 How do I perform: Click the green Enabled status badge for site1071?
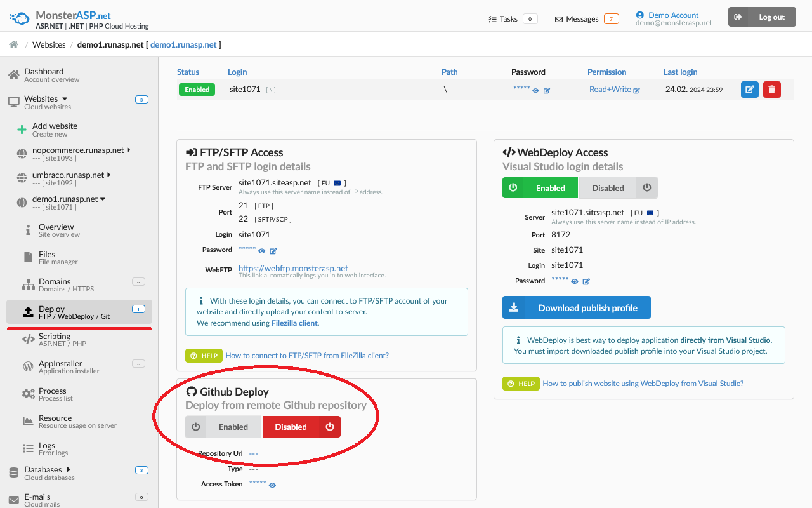197,90
